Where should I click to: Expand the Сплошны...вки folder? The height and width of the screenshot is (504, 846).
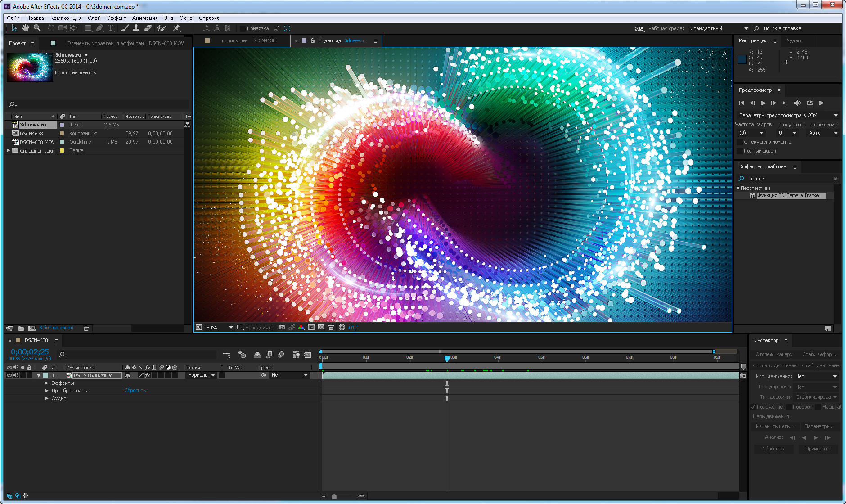click(9, 150)
